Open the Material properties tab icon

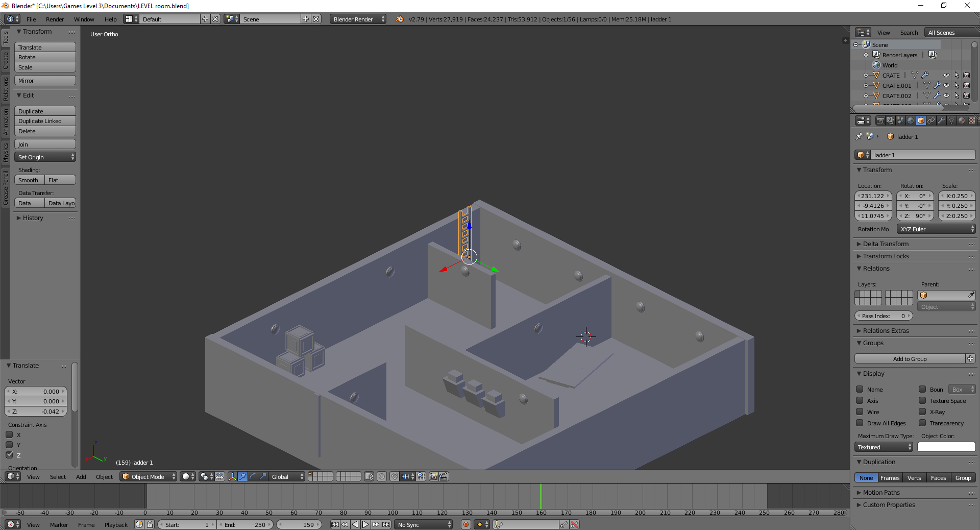pyautogui.click(x=962, y=121)
